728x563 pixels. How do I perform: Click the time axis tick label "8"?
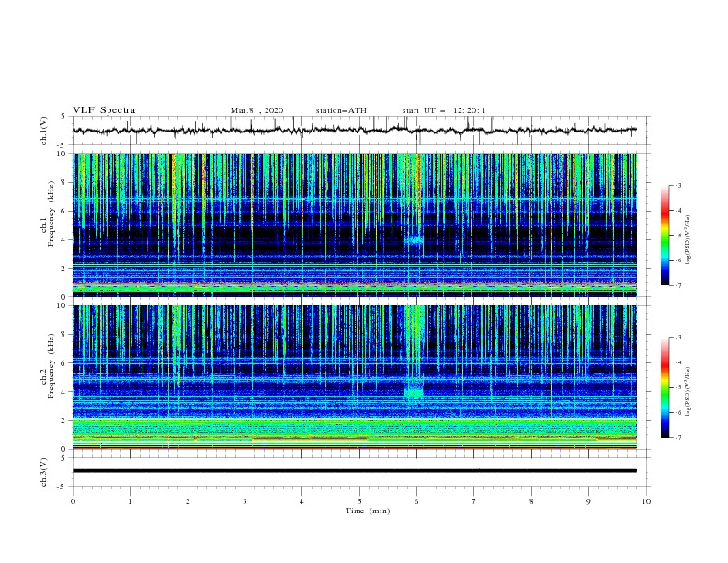[x=531, y=501]
